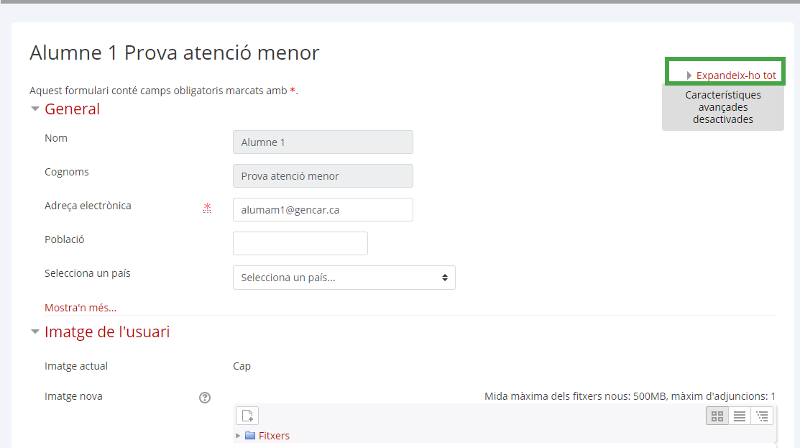Collapse the Imatge de l'usuari section
800x448 pixels.
click(x=35, y=332)
